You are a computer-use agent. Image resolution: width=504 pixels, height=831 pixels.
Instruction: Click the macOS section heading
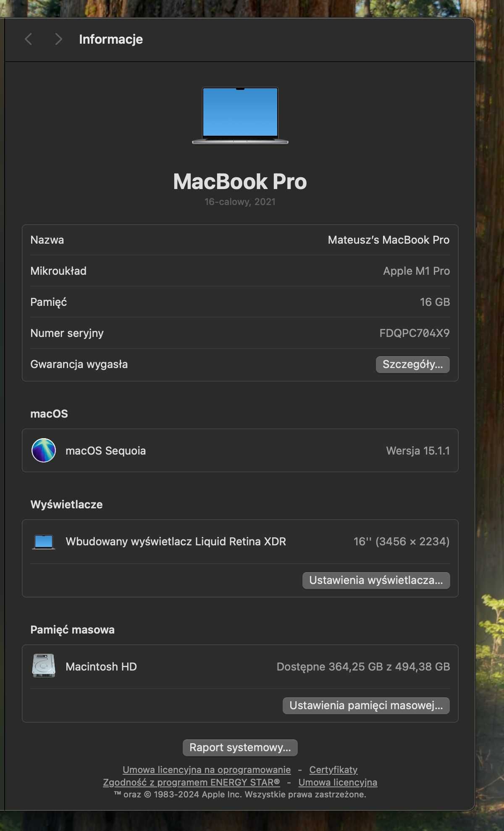(x=49, y=414)
